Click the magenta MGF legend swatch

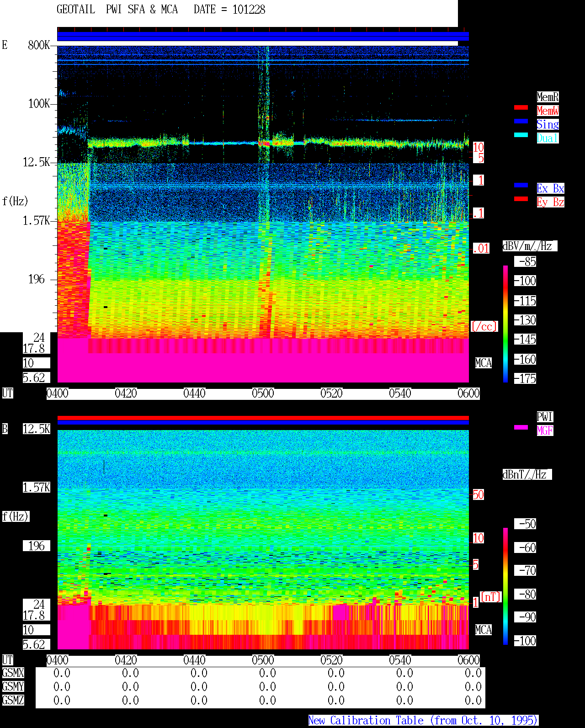click(521, 427)
